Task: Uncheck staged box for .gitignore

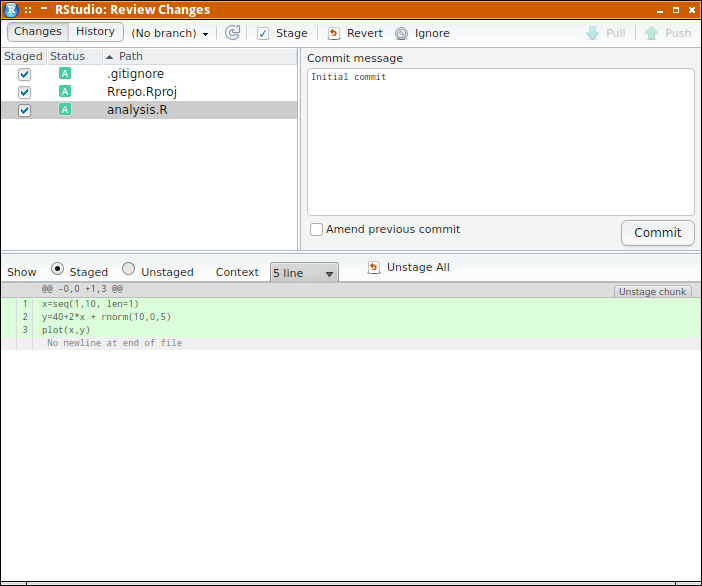Action: pyautogui.click(x=25, y=74)
